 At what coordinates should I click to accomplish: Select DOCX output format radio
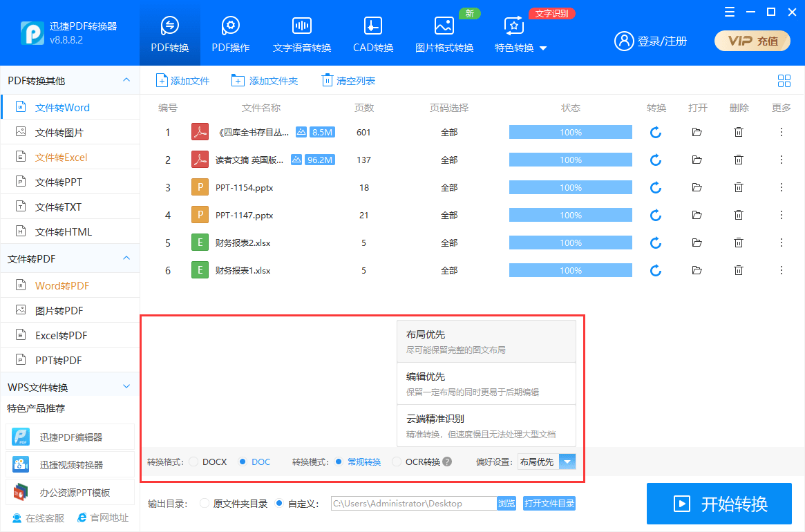coord(193,462)
